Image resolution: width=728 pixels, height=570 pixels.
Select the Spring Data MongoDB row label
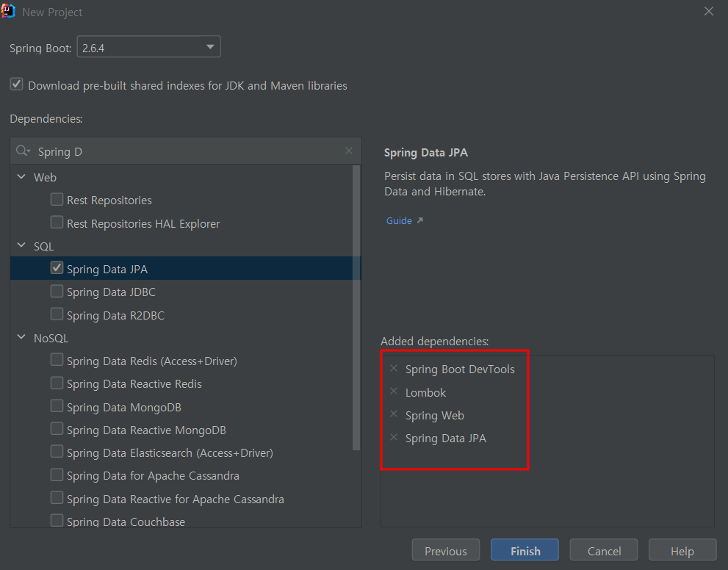[124, 407]
